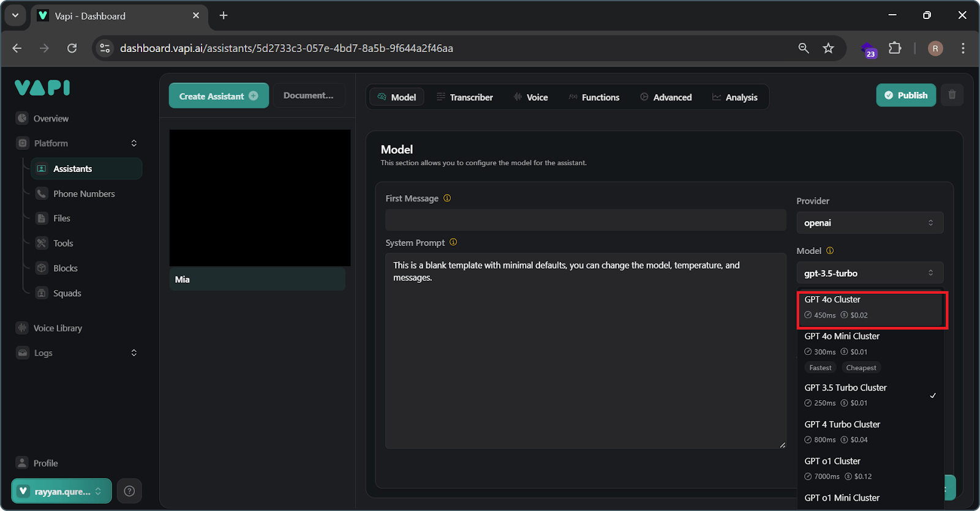980x511 pixels.
Task: Open the tab search dropdown
Action: (x=15, y=15)
